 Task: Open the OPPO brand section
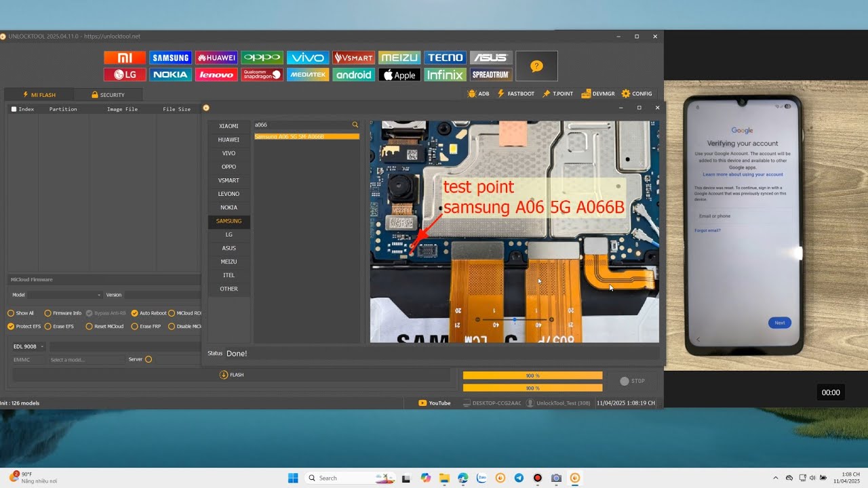262,58
